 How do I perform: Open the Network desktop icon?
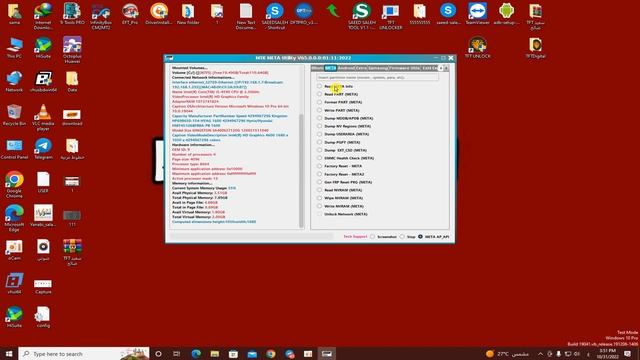pyautogui.click(x=14, y=81)
